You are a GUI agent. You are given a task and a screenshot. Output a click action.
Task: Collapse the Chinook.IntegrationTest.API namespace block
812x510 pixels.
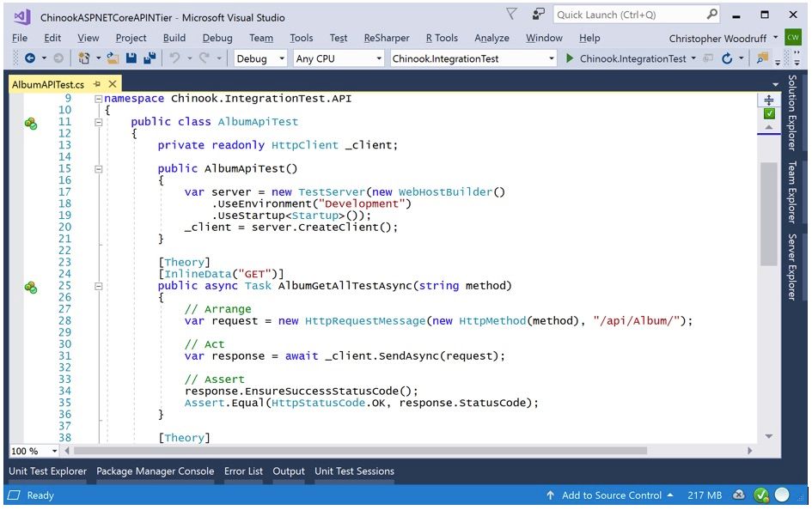pos(99,98)
